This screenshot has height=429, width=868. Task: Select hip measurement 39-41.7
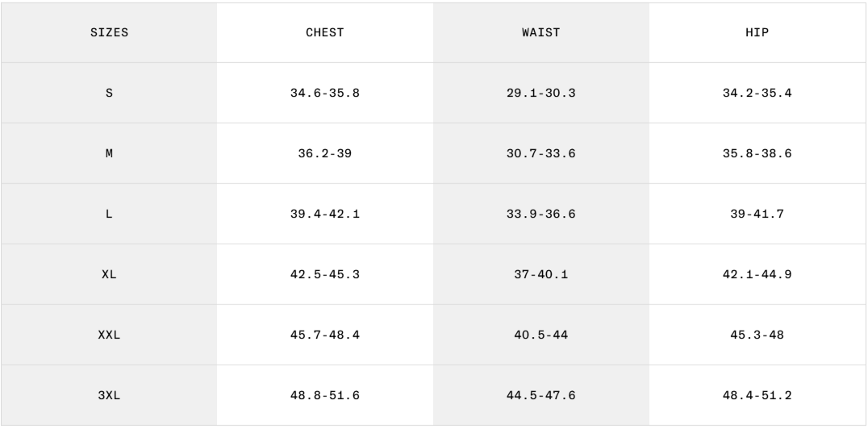[x=757, y=214]
